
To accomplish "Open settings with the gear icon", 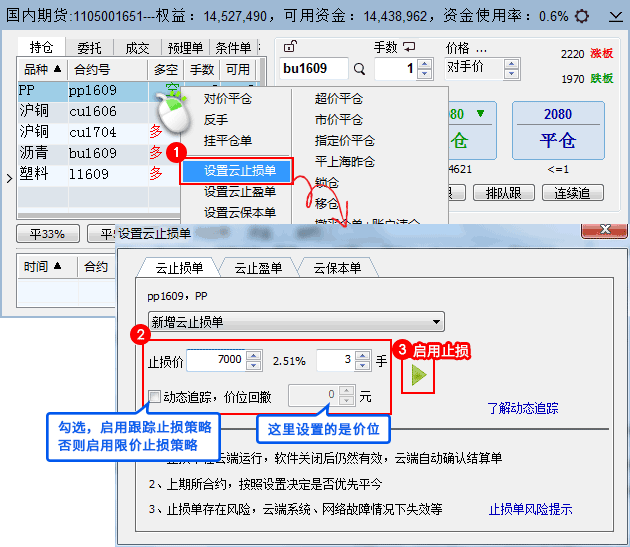I will tap(583, 17).
